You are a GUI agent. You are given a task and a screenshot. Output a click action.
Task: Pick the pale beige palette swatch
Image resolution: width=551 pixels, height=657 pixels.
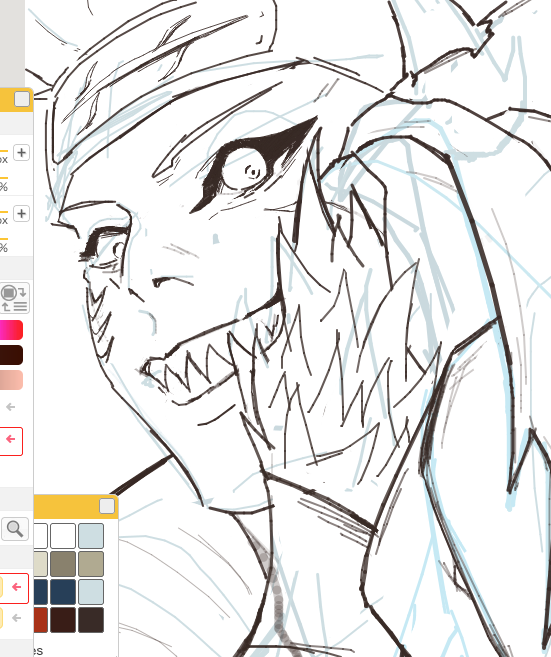[41, 564]
